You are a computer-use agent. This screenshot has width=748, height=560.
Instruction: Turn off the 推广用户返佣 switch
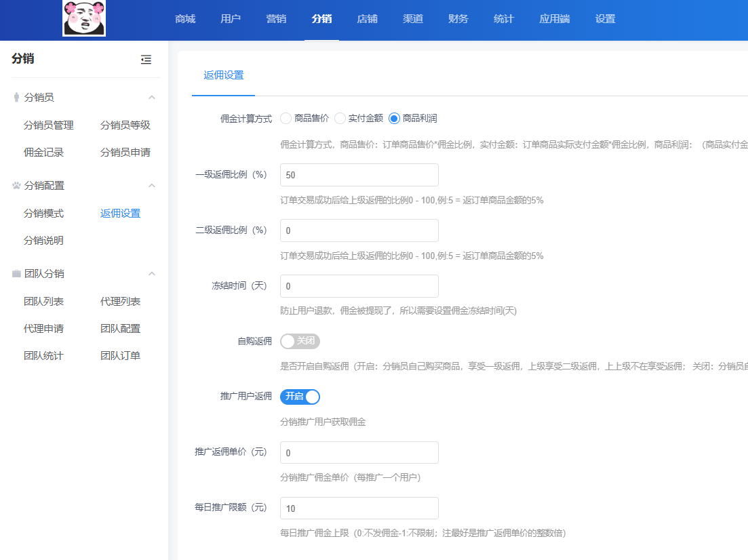tap(300, 397)
